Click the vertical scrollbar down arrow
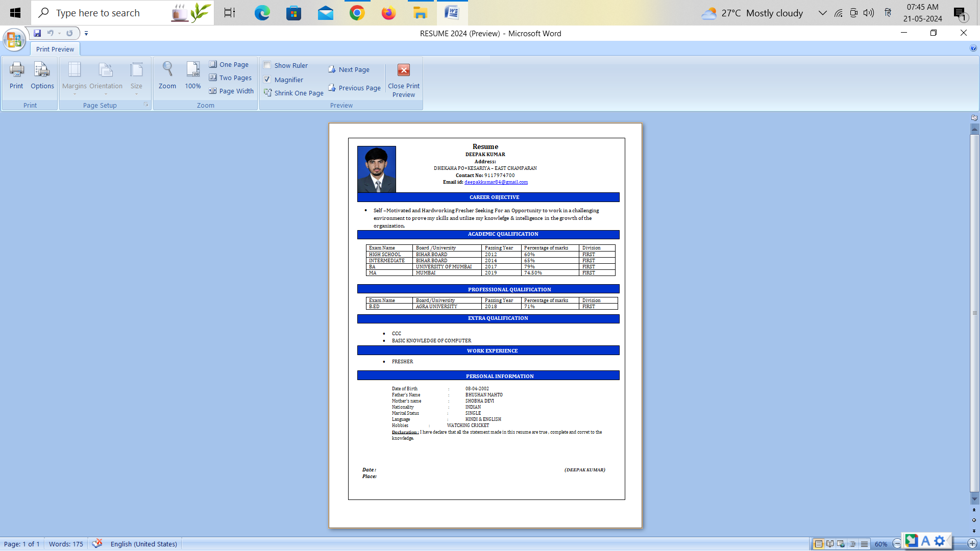Screen dimensions: 980x551 [974, 499]
